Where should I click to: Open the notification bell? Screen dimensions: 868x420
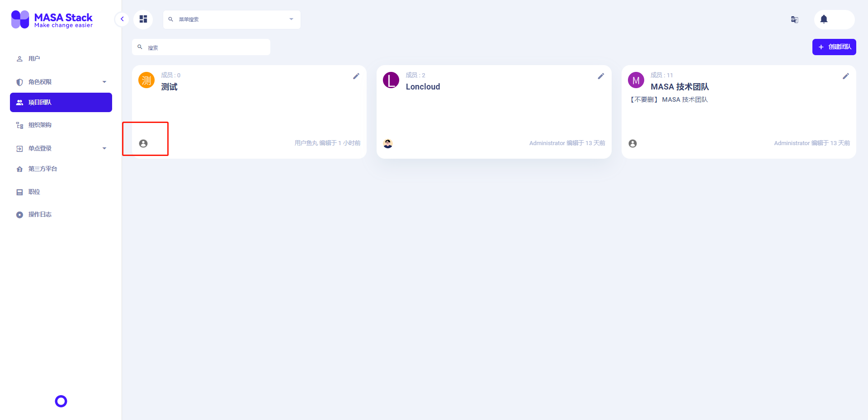point(823,19)
